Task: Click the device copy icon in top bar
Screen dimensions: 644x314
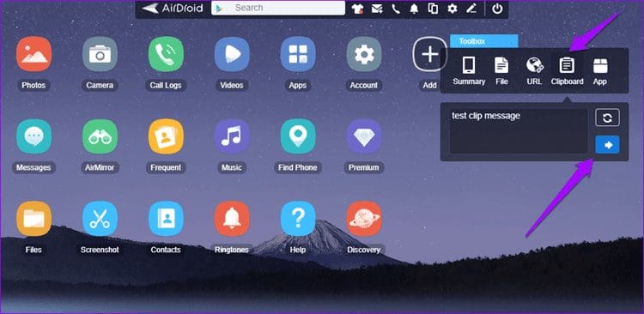Action: coord(433,9)
